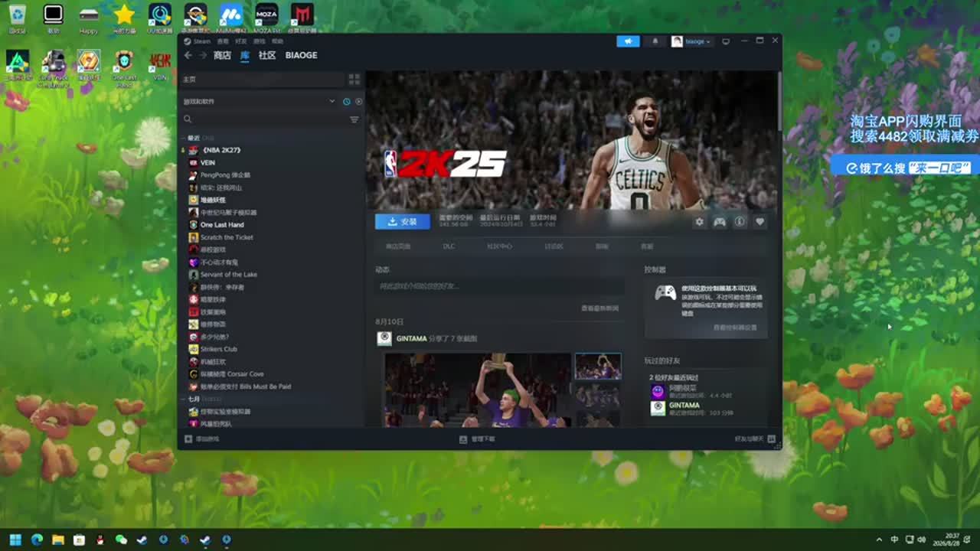Launch Microsoft Edge from taskbar

click(37, 540)
